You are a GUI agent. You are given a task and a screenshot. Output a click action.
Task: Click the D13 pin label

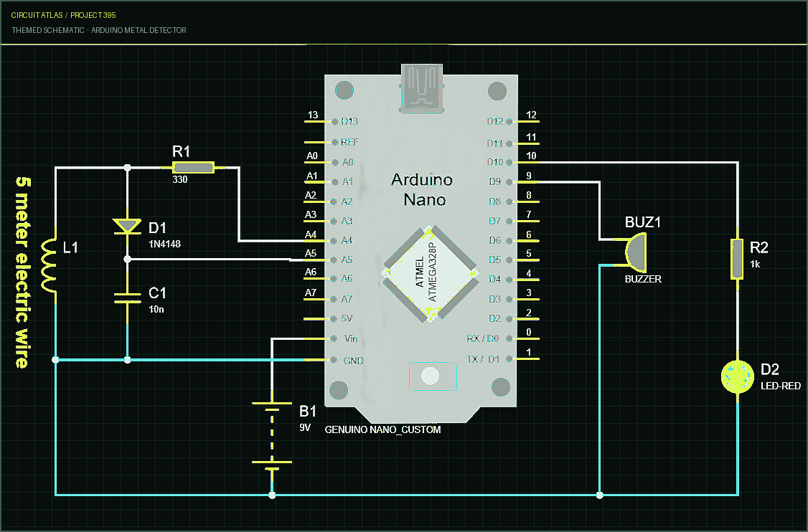[x=349, y=122]
